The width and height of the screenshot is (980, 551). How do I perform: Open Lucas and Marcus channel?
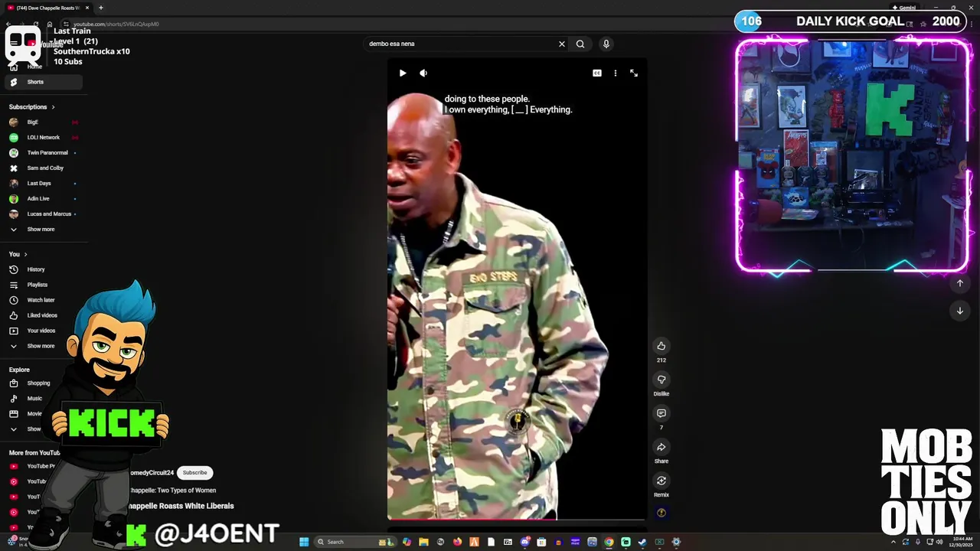(42, 214)
